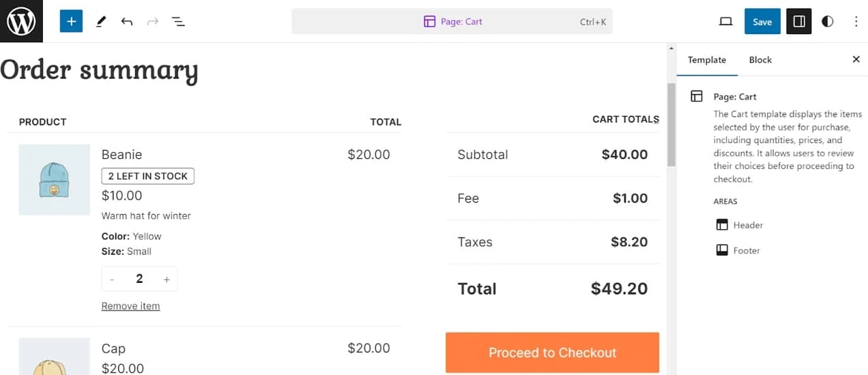Open the Header template area

(748, 225)
